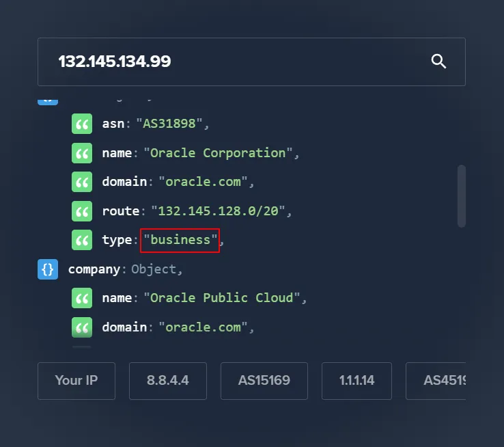Click the "oracle.com" value under company

tap(203, 327)
